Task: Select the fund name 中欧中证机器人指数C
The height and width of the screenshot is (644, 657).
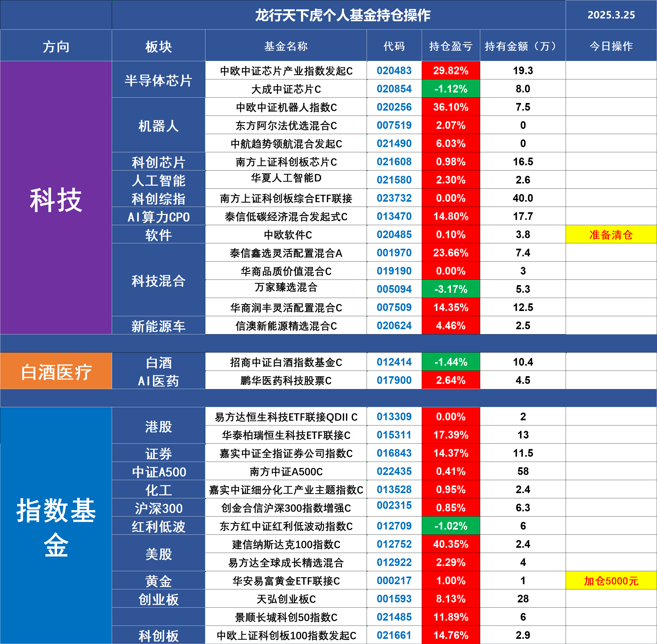Action: (x=286, y=107)
